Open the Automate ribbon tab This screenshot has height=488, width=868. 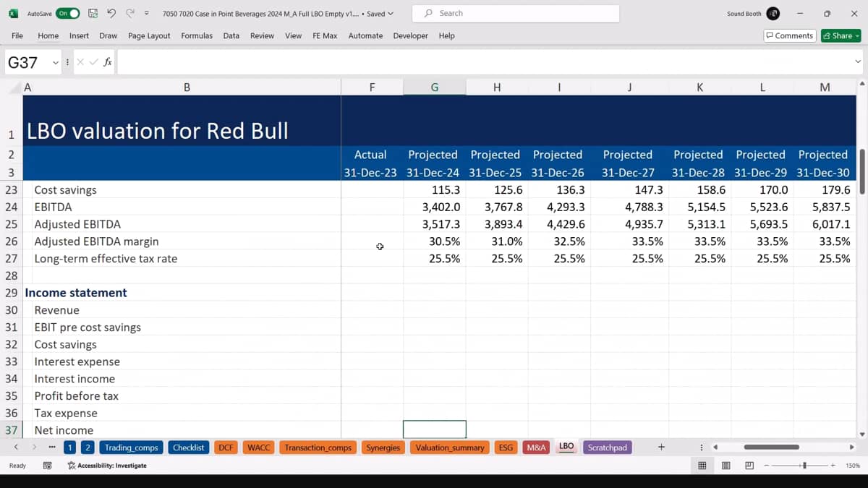[x=365, y=35]
